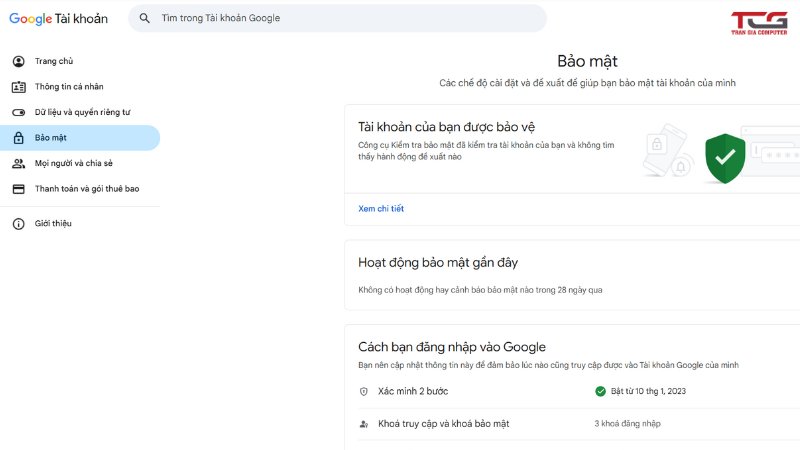Click the Dữ liệu và quyền riêng tư toggle icon
The width and height of the screenshot is (800, 450).
click(18, 112)
